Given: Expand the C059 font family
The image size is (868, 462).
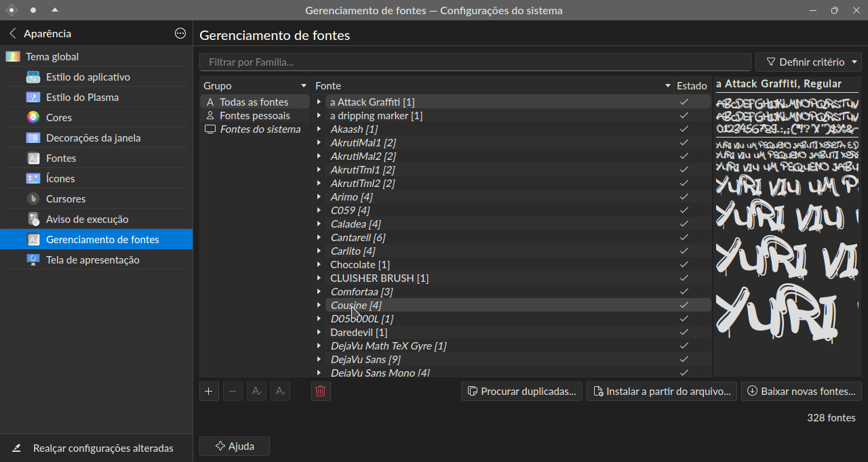Looking at the screenshot, I should pyautogui.click(x=319, y=211).
